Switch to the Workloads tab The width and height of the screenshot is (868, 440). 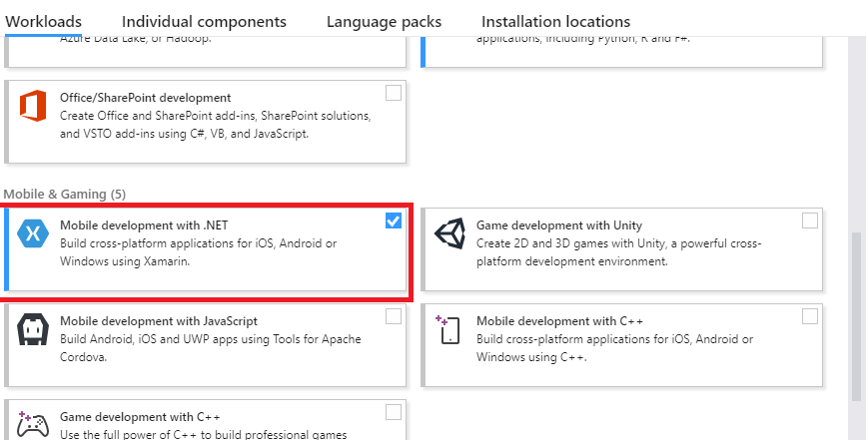click(x=44, y=21)
